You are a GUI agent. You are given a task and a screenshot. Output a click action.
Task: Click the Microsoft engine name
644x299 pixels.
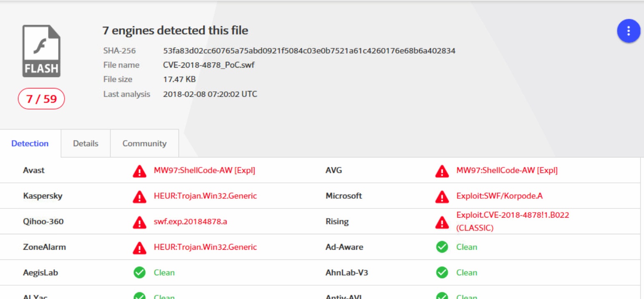pyautogui.click(x=344, y=196)
